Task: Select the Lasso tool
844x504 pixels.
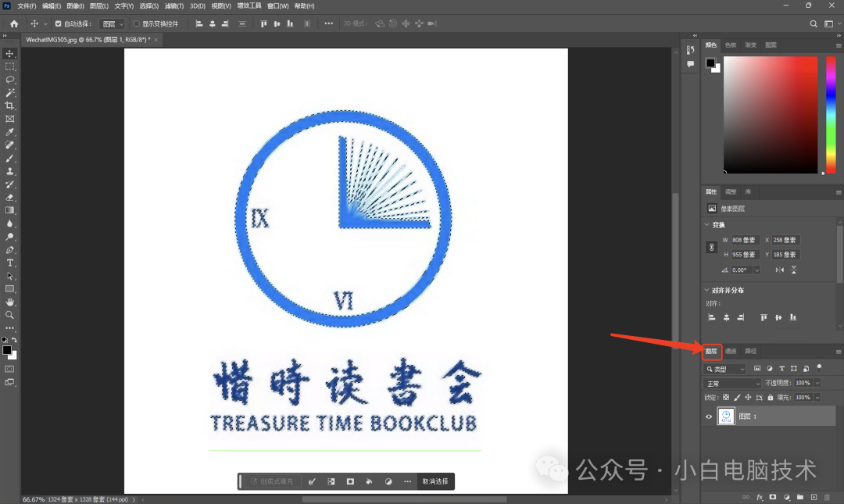Action: [x=9, y=80]
